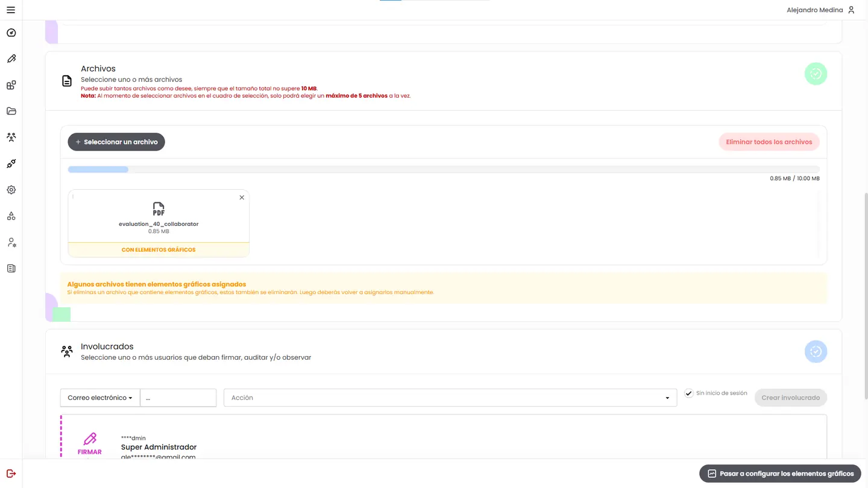868x488 pixels.
Task: Click the Super Administrador name
Action: click(x=159, y=447)
